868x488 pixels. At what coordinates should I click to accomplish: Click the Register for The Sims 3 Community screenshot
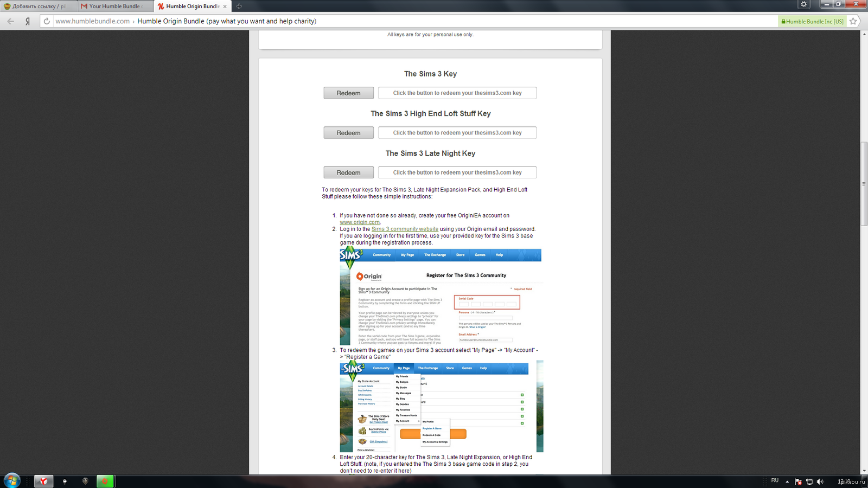pos(441,297)
